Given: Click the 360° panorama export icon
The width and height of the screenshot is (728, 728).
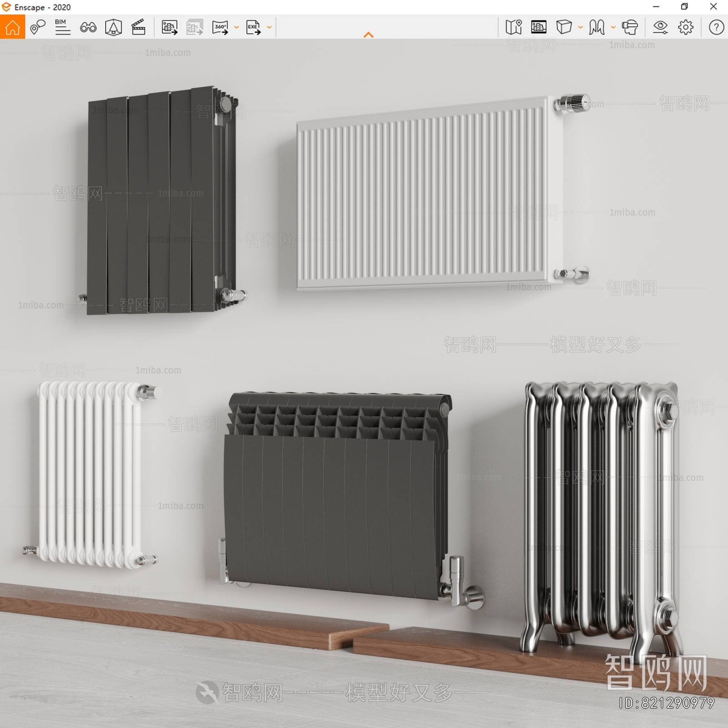Looking at the screenshot, I should (220, 27).
